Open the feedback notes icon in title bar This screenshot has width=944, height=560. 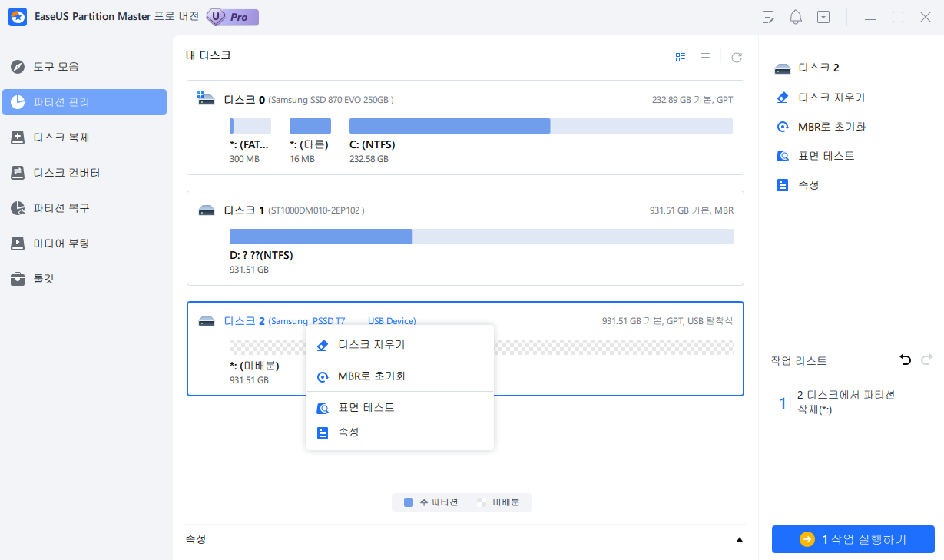(x=767, y=16)
